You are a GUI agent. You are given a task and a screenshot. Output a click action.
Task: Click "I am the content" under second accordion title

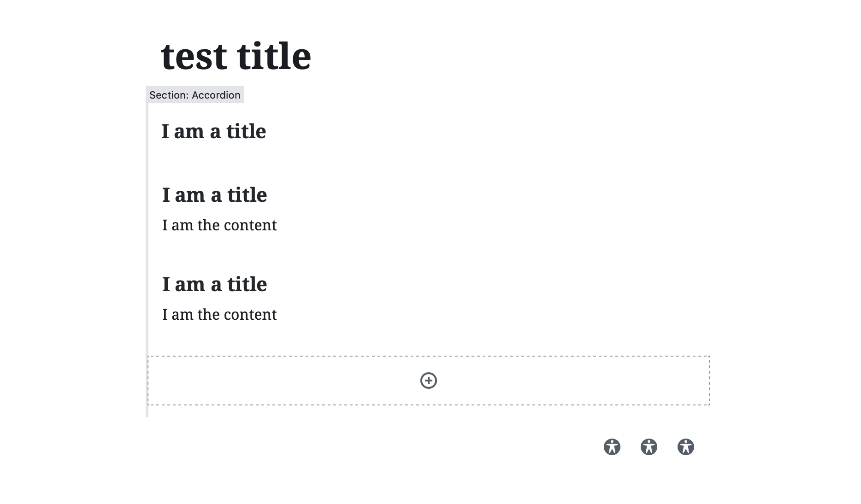click(x=219, y=225)
